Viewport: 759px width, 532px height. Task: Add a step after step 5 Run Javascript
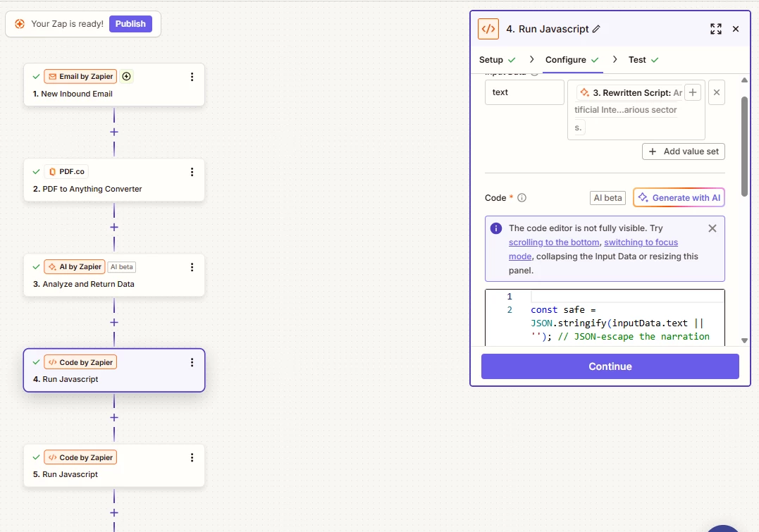point(114,513)
